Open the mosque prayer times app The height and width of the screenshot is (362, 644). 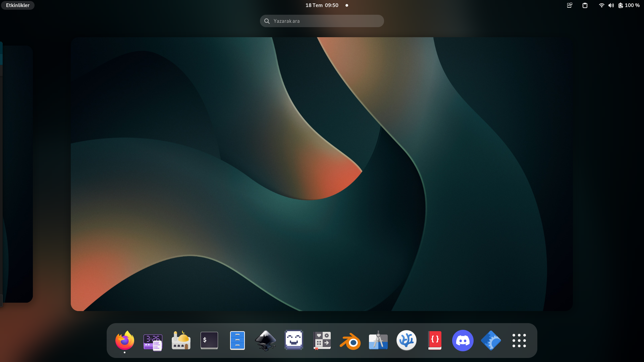pos(181,341)
